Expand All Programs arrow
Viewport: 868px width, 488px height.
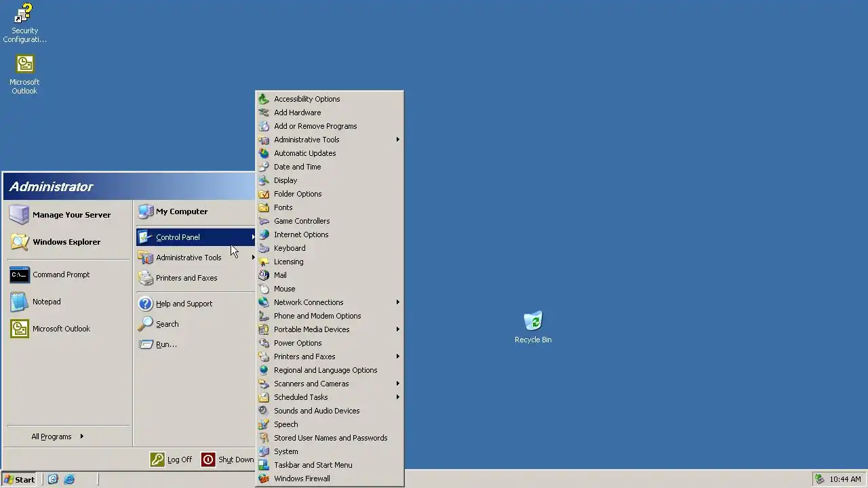81,436
